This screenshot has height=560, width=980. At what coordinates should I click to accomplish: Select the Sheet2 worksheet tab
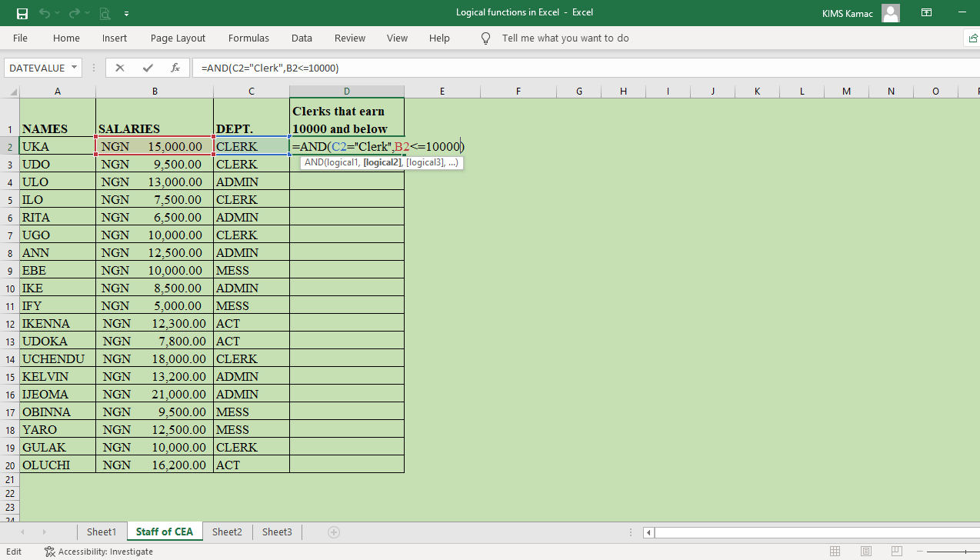(x=227, y=532)
